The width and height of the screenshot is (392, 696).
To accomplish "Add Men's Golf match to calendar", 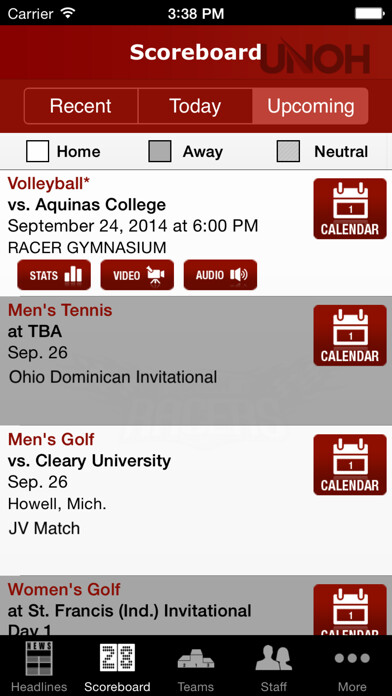I will tap(350, 465).
